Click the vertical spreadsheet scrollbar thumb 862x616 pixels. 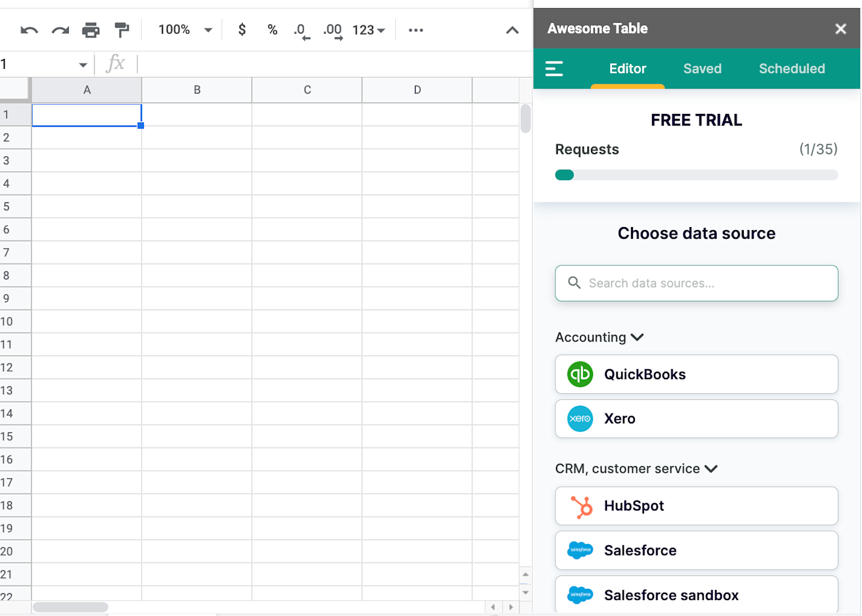525,118
